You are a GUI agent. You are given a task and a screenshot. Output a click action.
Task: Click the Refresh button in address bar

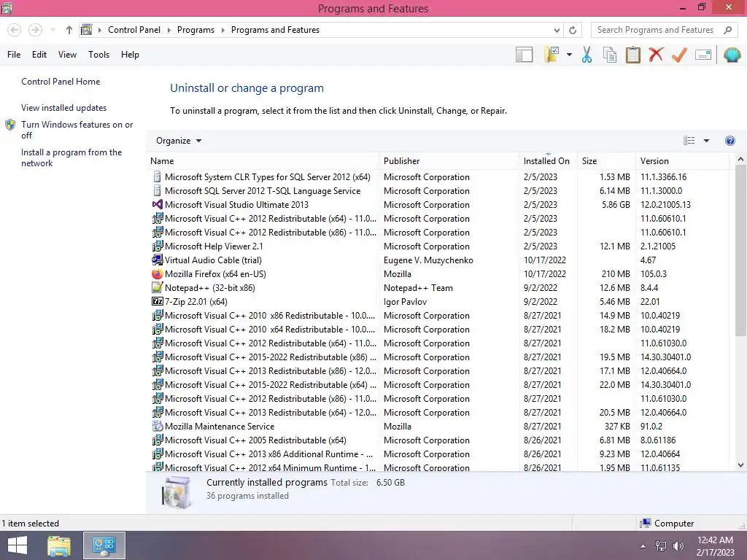(573, 30)
